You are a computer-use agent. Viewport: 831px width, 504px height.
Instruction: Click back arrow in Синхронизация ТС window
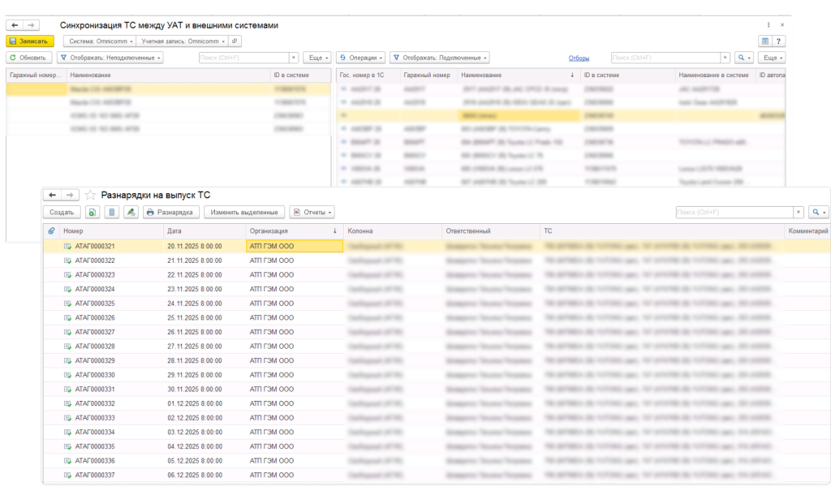click(x=15, y=25)
